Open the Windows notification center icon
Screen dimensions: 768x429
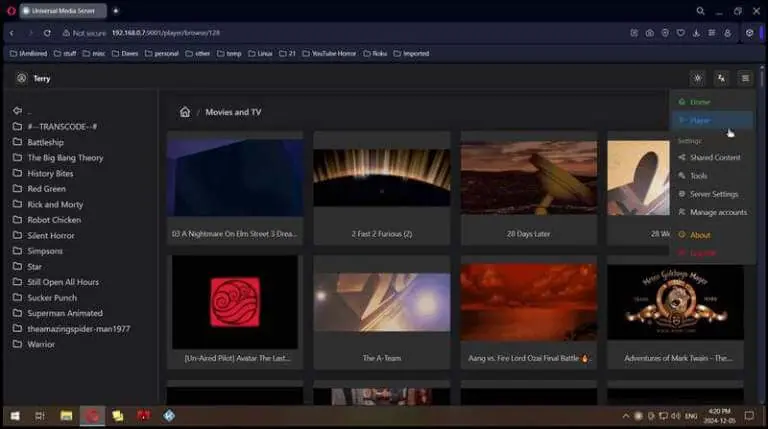(749, 416)
